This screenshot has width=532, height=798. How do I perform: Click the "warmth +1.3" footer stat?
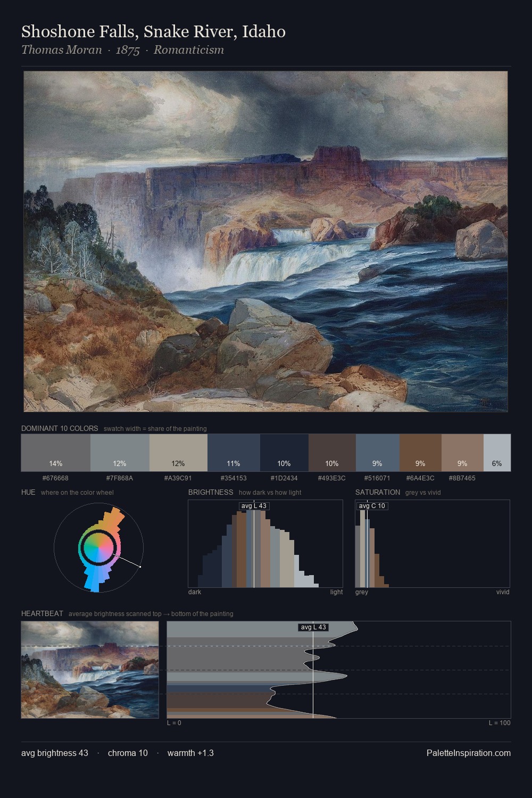pos(190,753)
